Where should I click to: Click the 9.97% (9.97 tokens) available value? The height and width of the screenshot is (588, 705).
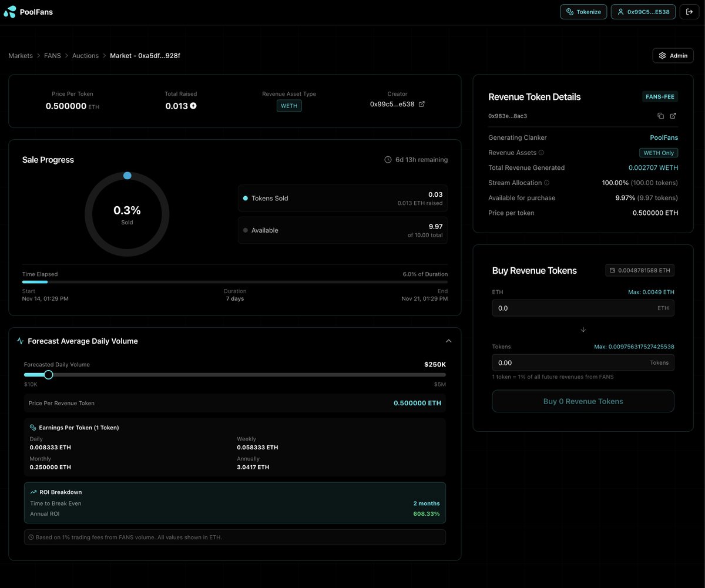pos(647,198)
